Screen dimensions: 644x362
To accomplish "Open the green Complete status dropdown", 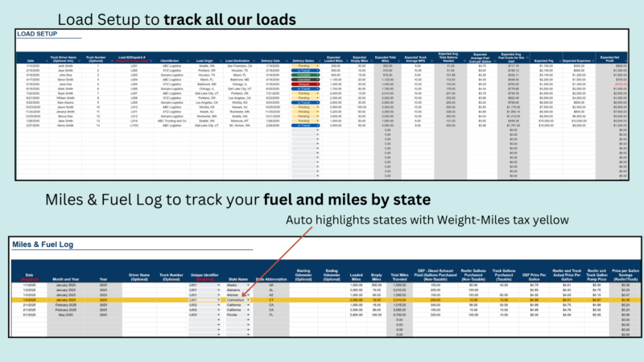I will [305, 75].
